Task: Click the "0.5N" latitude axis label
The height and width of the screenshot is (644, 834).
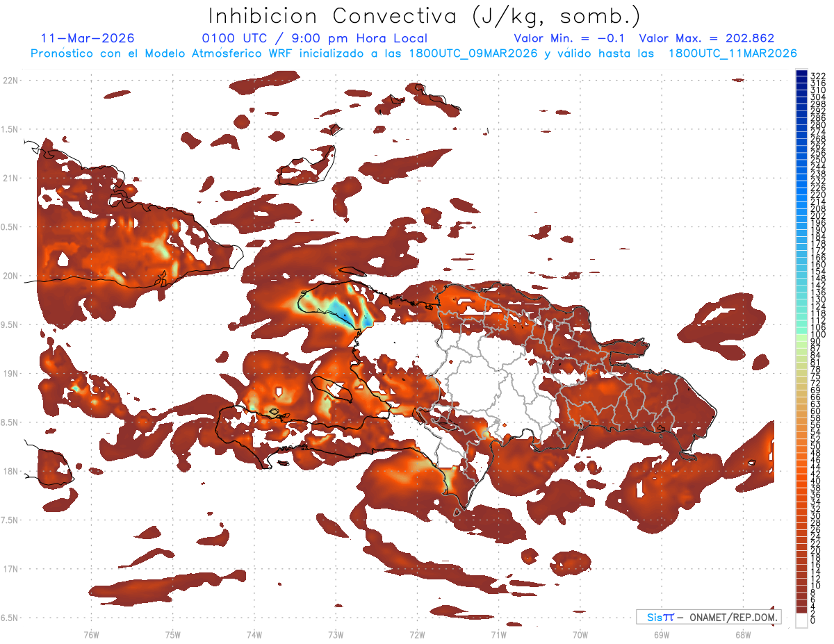Action: (10, 227)
